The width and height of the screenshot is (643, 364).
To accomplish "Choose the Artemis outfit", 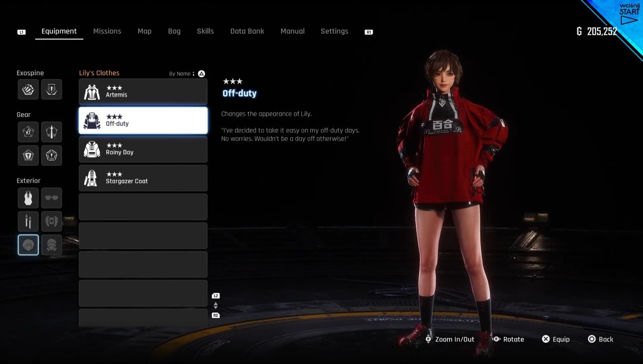I will [x=143, y=92].
